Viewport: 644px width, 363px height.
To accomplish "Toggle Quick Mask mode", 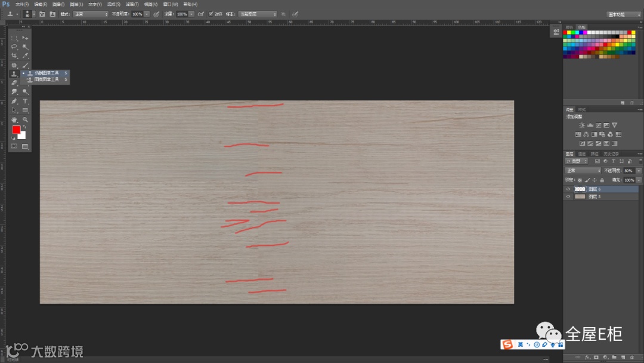I will (x=14, y=146).
